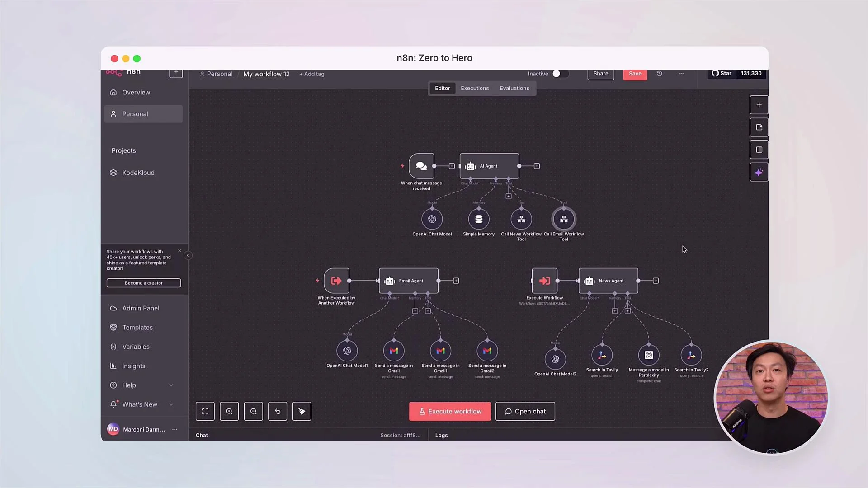Open the focus panel side icon
This screenshot has width=868, height=488.
coord(759,150)
